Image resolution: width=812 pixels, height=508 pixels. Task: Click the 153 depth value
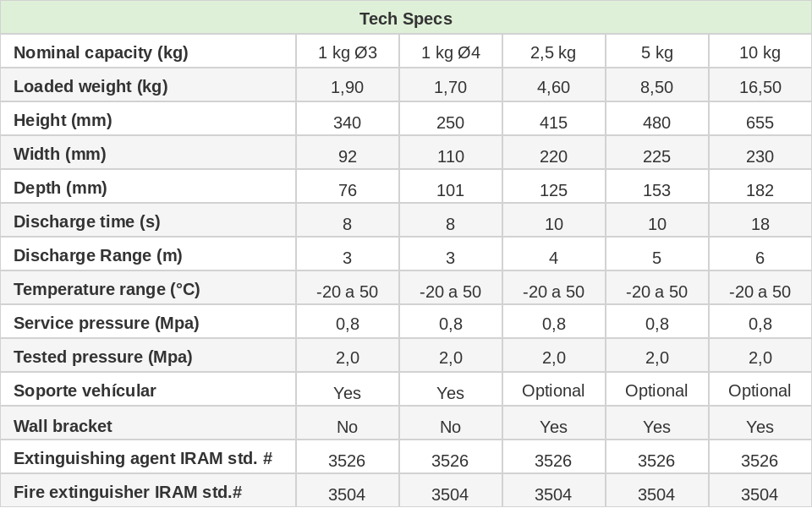pyautogui.click(x=656, y=190)
